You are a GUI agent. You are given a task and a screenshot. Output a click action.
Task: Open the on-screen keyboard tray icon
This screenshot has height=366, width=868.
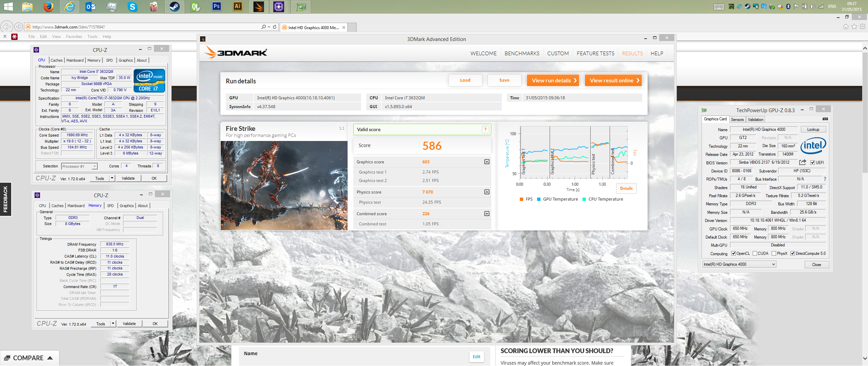point(719,7)
